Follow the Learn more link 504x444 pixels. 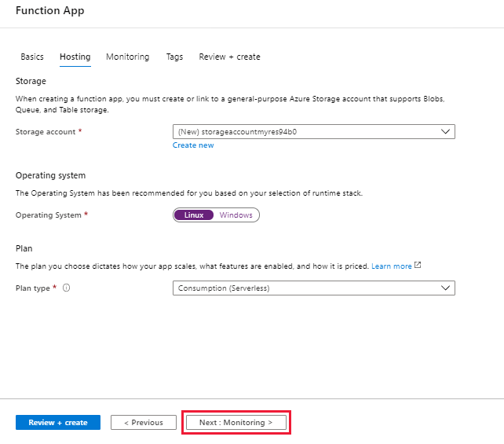click(x=392, y=266)
